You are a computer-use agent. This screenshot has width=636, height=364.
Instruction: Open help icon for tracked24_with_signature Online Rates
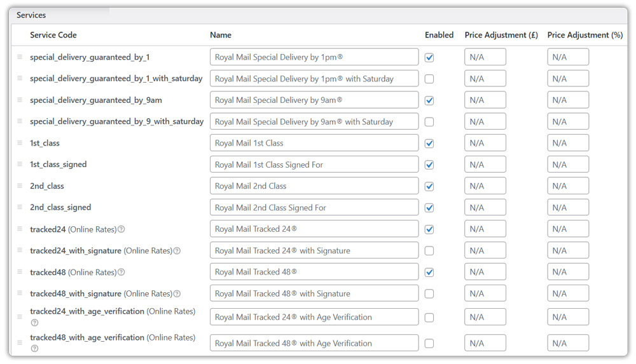pyautogui.click(x=177, y=251)
